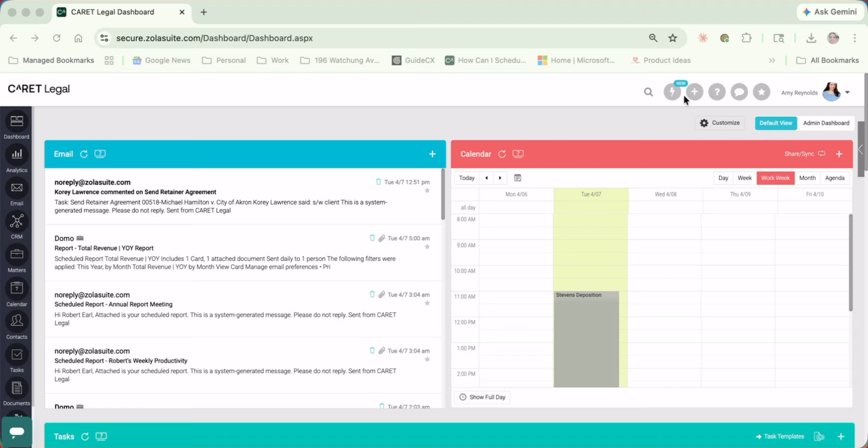
Task: Refresh the Calendar widget
Action: 502,154
